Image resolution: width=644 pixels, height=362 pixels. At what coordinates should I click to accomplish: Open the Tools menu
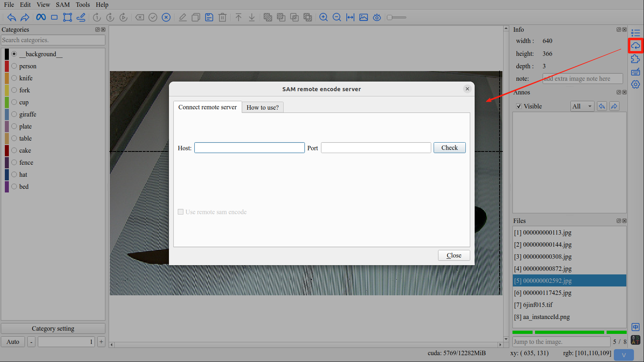pos(83,5)
